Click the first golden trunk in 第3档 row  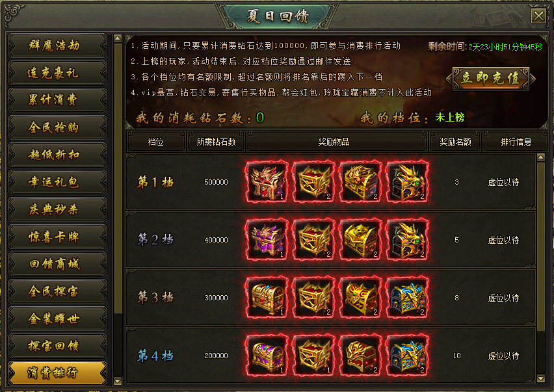coord(267,298)
